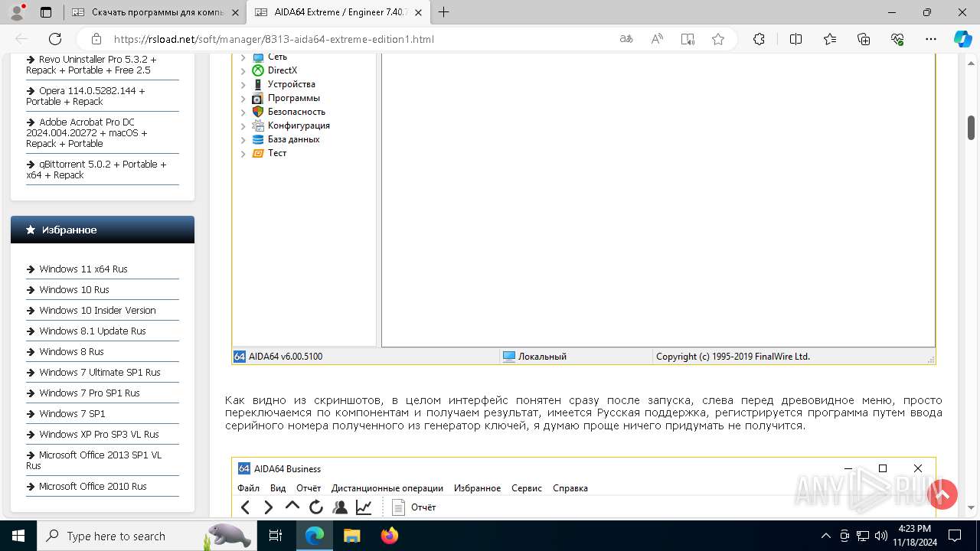Click the Translate page icon

(626, 39)
